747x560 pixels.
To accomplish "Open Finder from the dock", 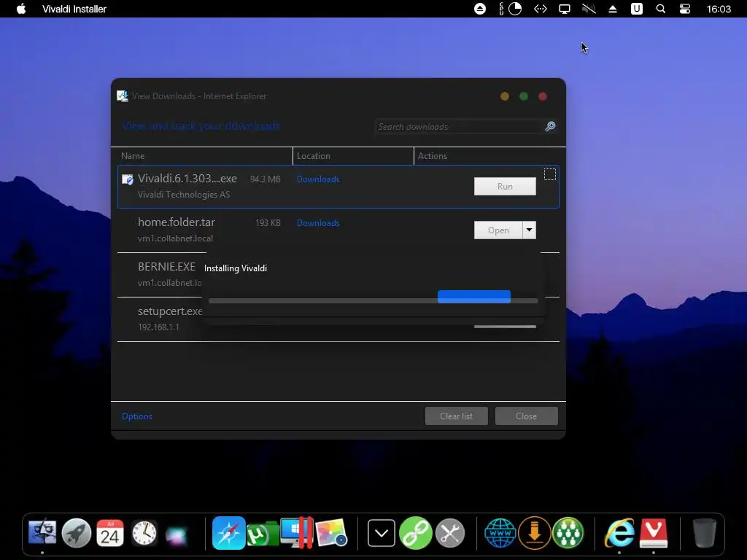I will [x=42, y=532].
